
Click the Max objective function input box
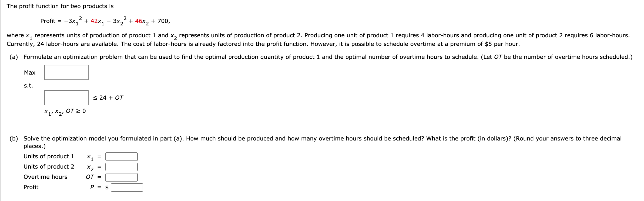pyautogui.click(x=66, y=73)
